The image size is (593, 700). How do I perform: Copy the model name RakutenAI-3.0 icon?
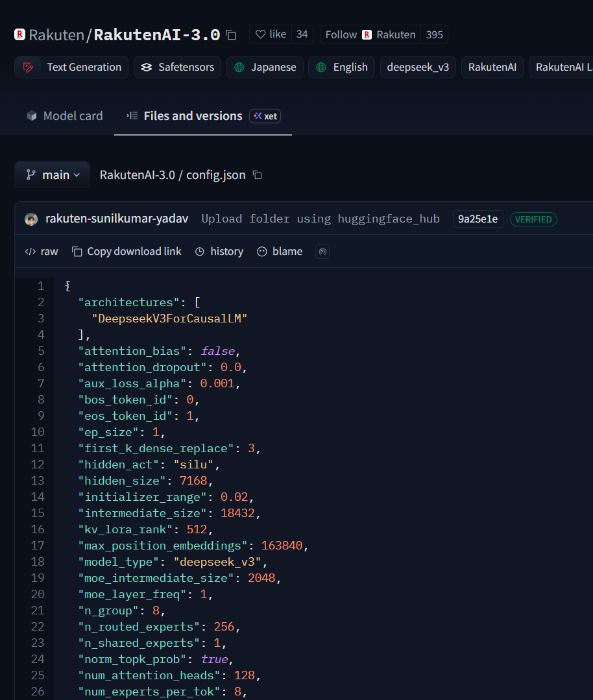(231, 35)
